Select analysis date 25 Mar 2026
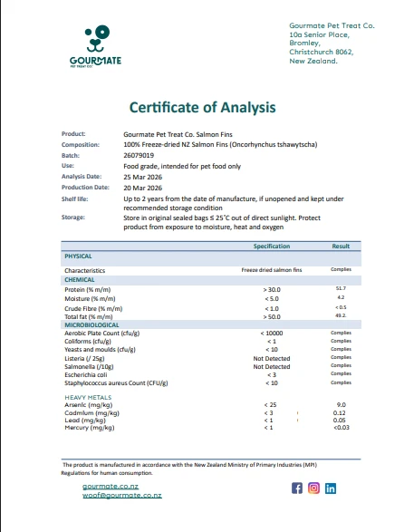The width and height of the screenshot is (414, 532). point(143,177)
